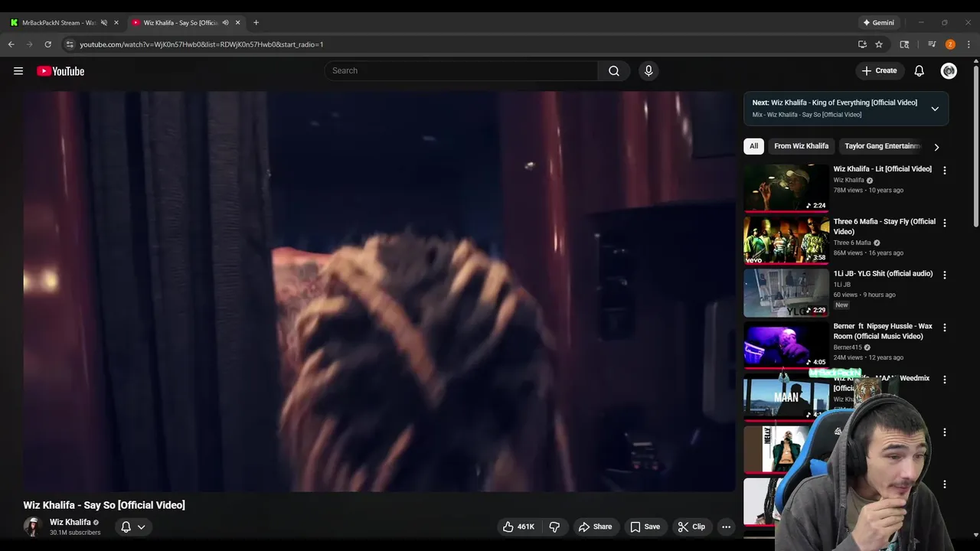Select the From Wiz Khalifa chip
The image size is (980, 551).
point(801,146)
